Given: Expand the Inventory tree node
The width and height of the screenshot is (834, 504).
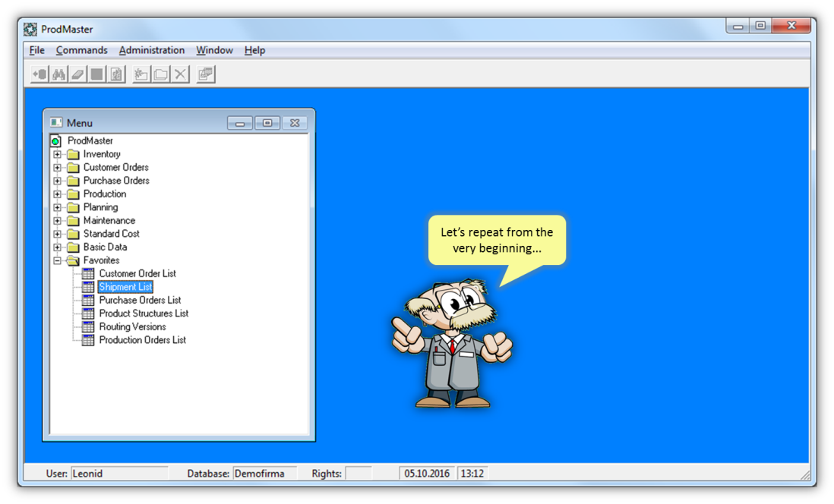Looking at the screenshot, I should pyautogui.click(x=58, y=154).
